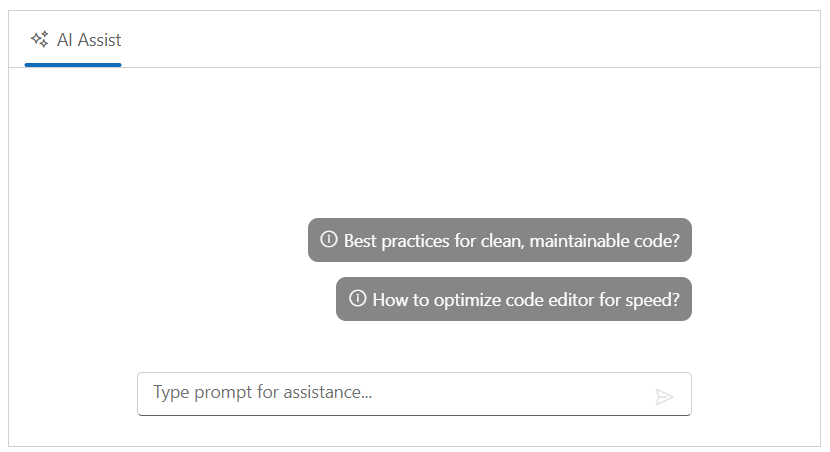The height and width of the screenshot is (452, 830).
Task: Choose "Best practices for clean, maintainable code?" suggestion
Action: click(500, 240)
